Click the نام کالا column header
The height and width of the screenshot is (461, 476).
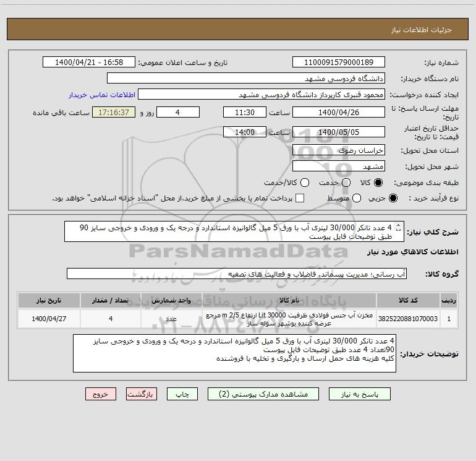(289, 300)
